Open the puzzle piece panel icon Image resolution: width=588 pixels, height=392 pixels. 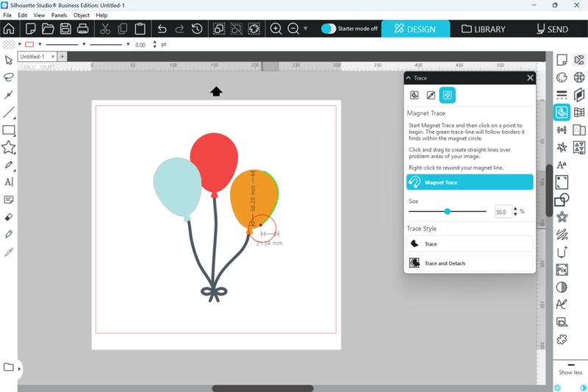(x=562, y=339)
